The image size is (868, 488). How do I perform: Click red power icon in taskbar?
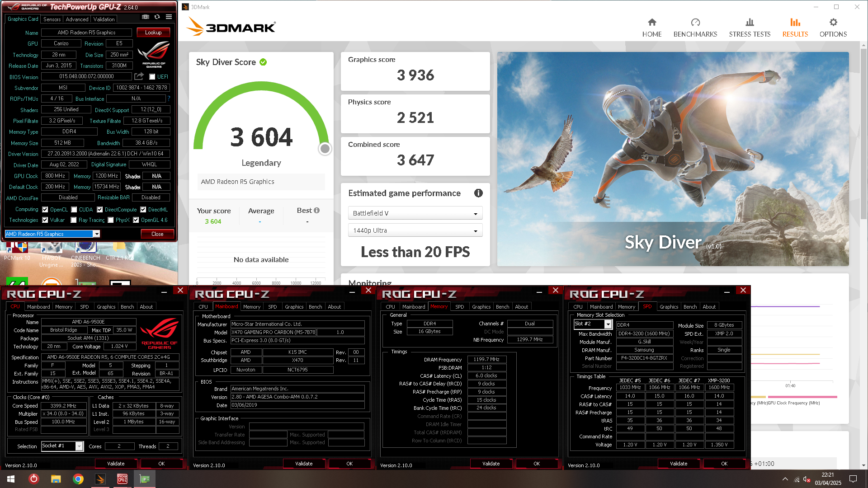click(x=34, y=479)
